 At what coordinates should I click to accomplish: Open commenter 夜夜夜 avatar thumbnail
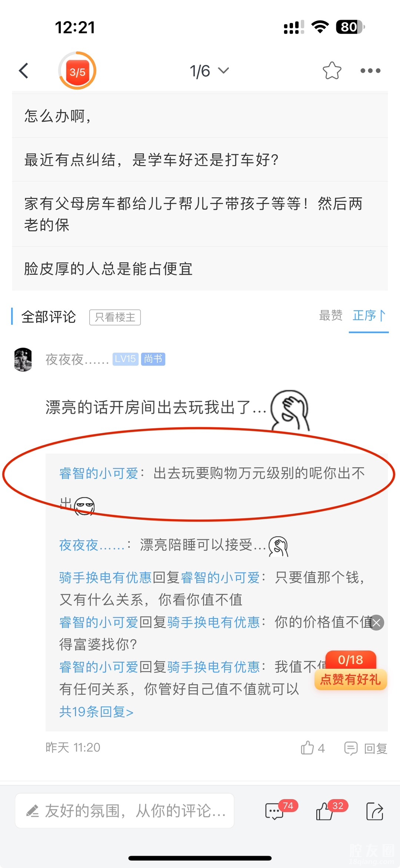coord(23,359)
